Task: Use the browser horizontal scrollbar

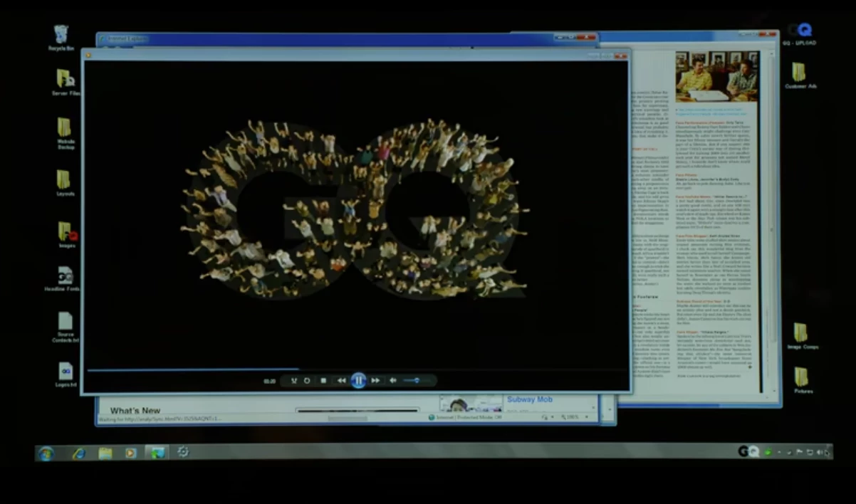Action: point(349,418)
